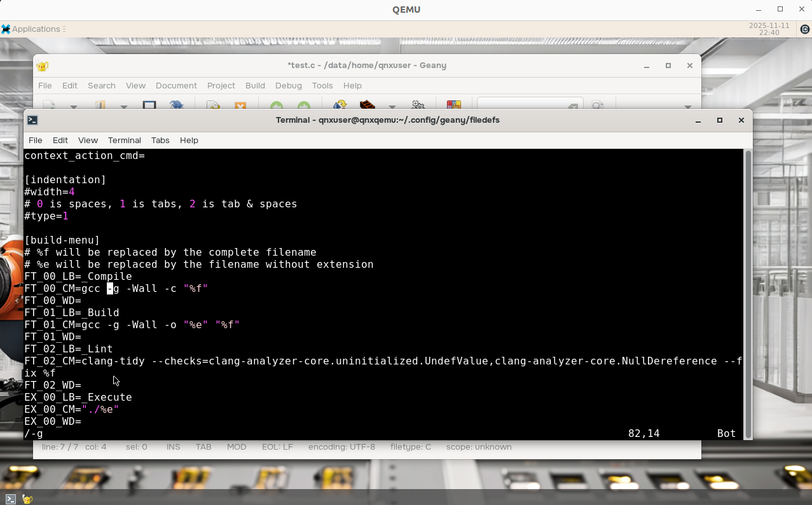Expand the New file dropdown arrow
This screenshot has width=812, height=505.
73,107
